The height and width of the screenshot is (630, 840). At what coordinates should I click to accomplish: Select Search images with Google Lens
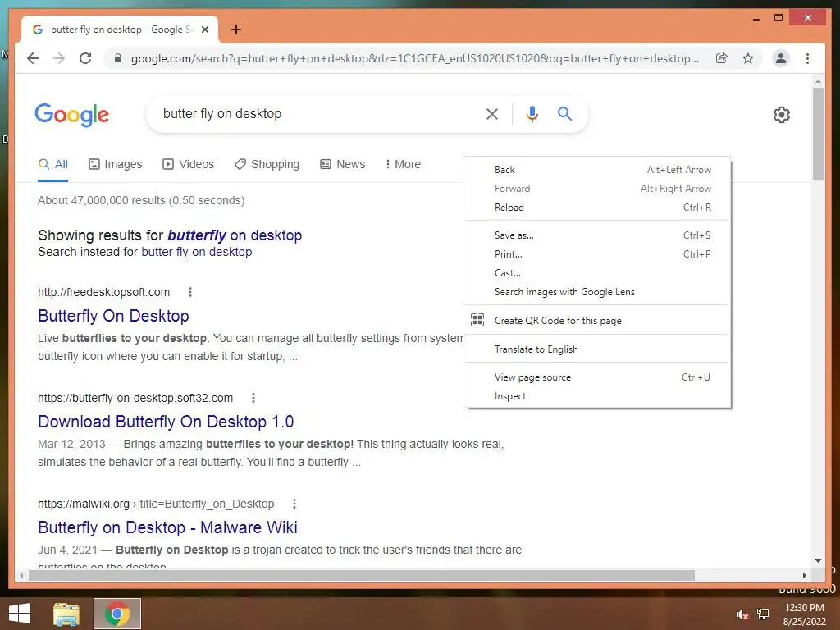[x=597, y=292]
